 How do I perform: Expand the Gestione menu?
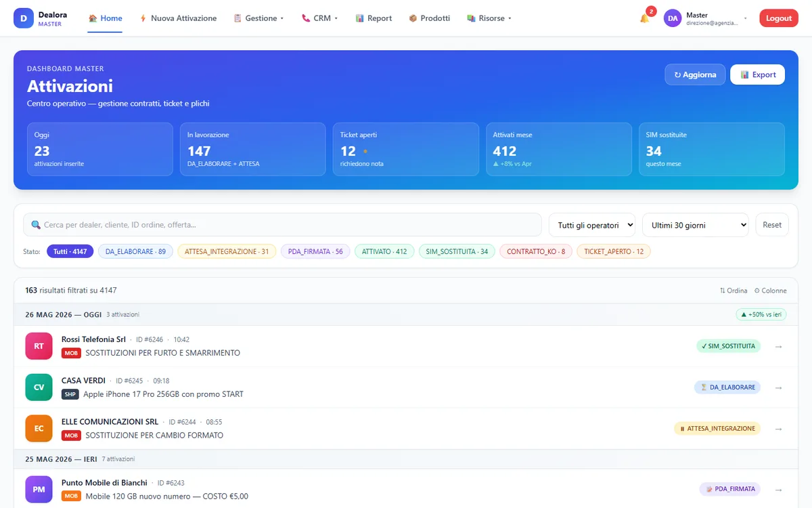(x=258, y=18)
